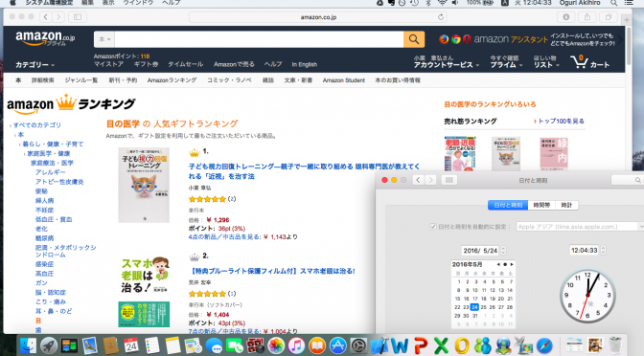Screen dimensions: 644x356
Task: Open Calendar from the Dock
Action: coord(131,345)
